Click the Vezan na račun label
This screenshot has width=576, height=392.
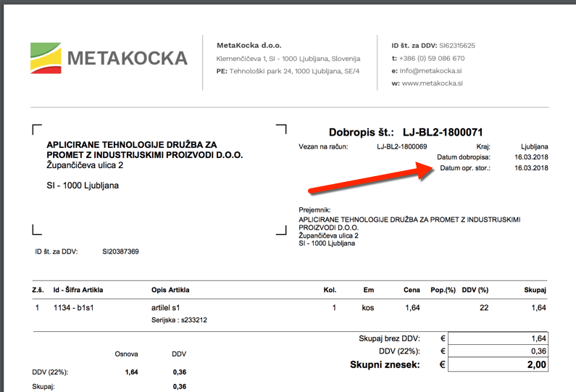pyautogui.click(x=323, y=146)
